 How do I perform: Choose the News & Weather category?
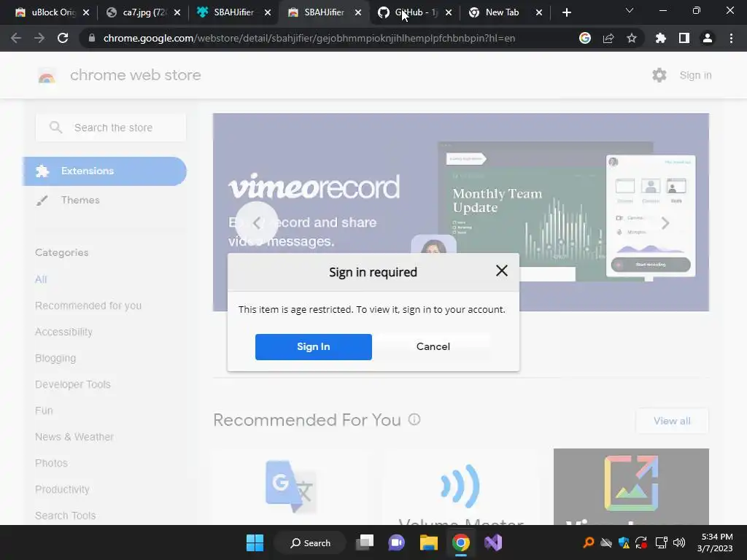tap(74, 437)
